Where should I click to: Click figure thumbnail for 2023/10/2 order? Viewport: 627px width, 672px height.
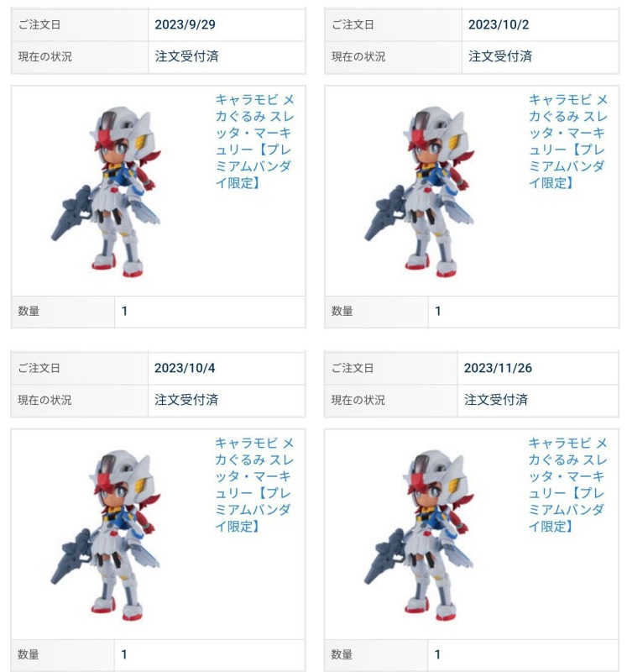tap(420, 191)
